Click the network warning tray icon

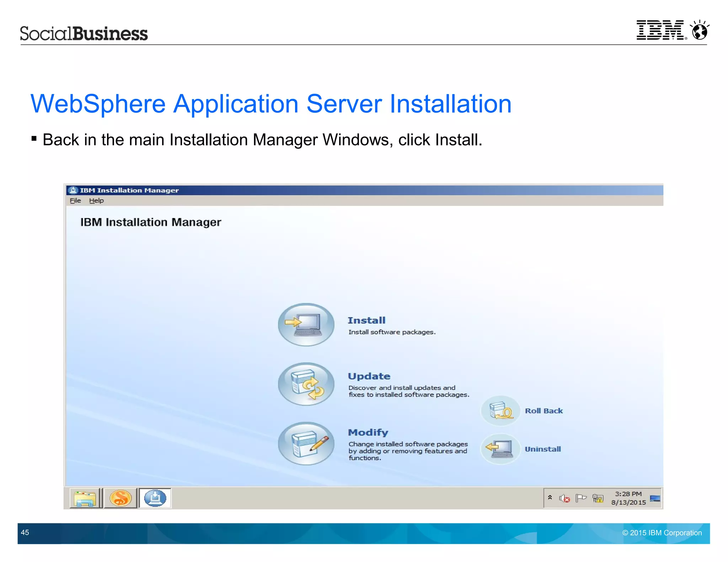[598, 498]
